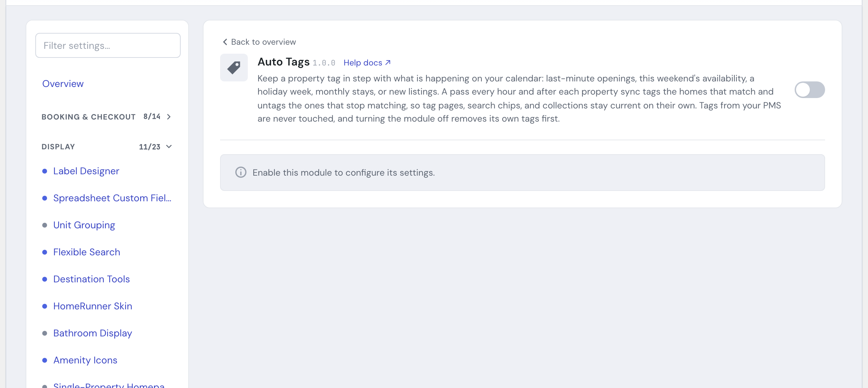The image size is (868, 388).
Task: Focus the Filter settings input field
Action: coord(108,45)
